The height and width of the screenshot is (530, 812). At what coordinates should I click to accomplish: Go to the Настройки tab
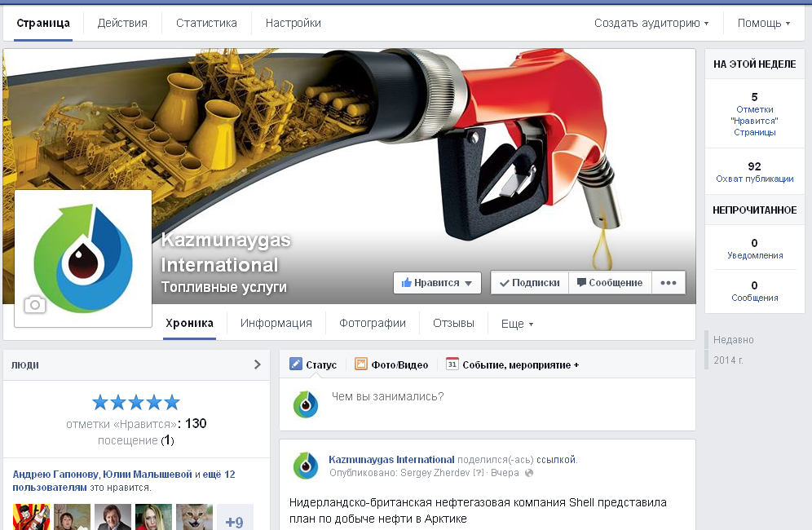pos(293,24)
